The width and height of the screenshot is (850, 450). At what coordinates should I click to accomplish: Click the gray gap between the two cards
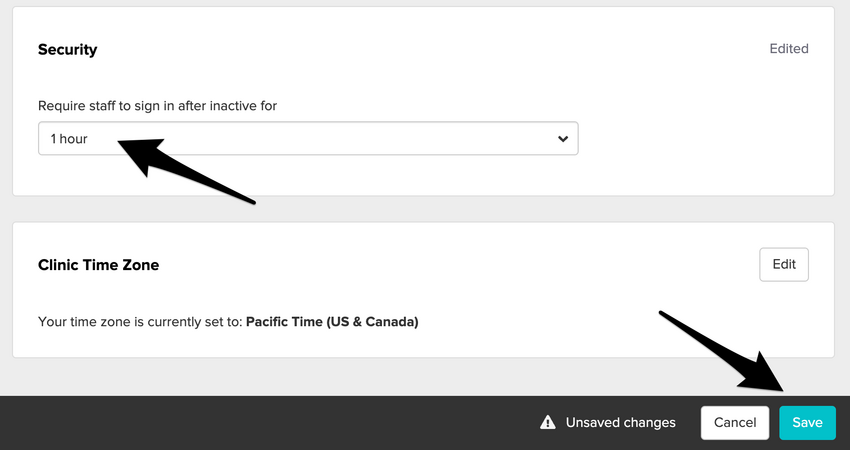[422, 208]
